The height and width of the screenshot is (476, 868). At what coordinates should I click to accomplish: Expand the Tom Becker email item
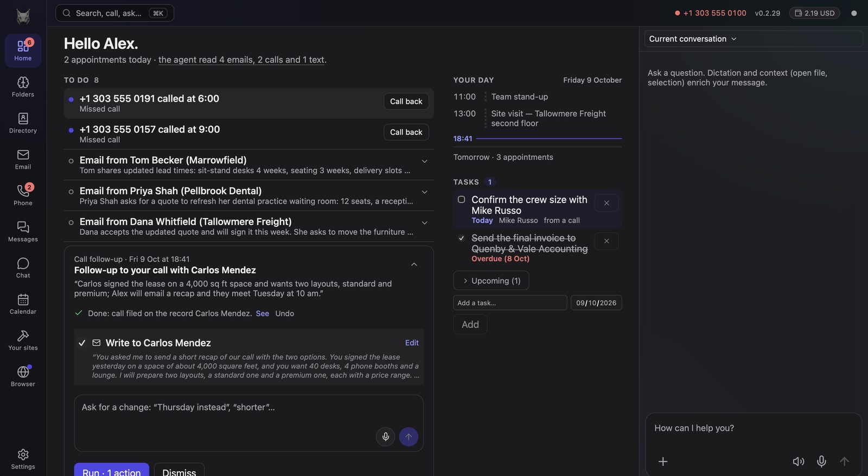[x=425, y=161]
